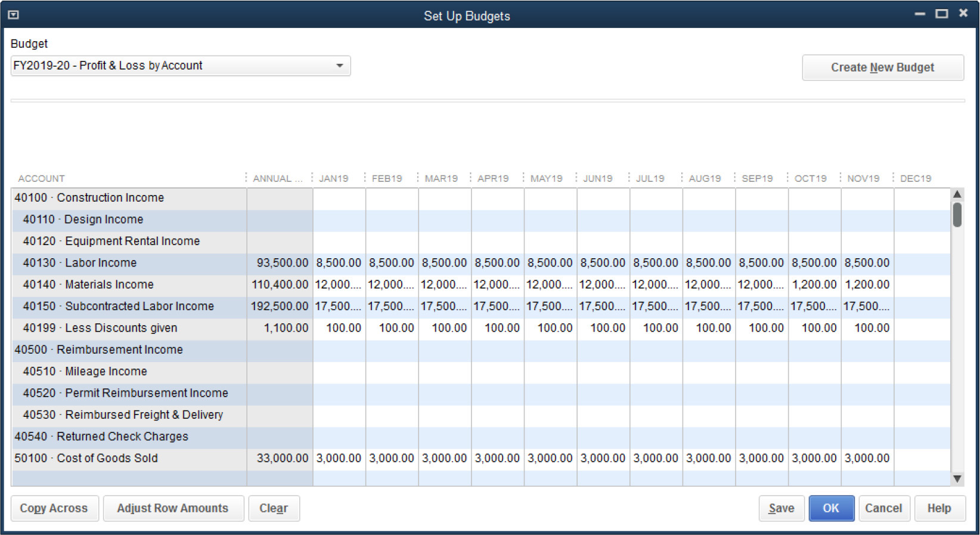Click the ACCOUNT column header
The image size is (980, 535).
point(41,178)
